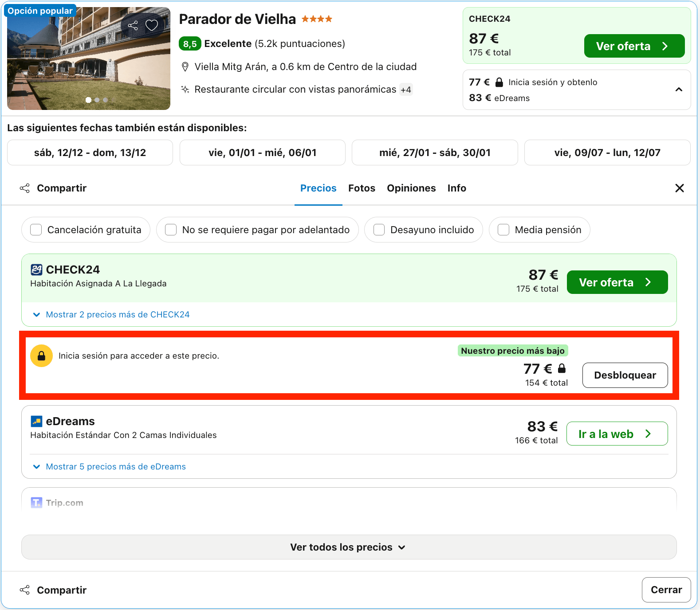The height and width of the screenshot is (610, 700).
Task: Click the first dot of the photo carousel
Action: pyautogui.click(x=89, y=100)
